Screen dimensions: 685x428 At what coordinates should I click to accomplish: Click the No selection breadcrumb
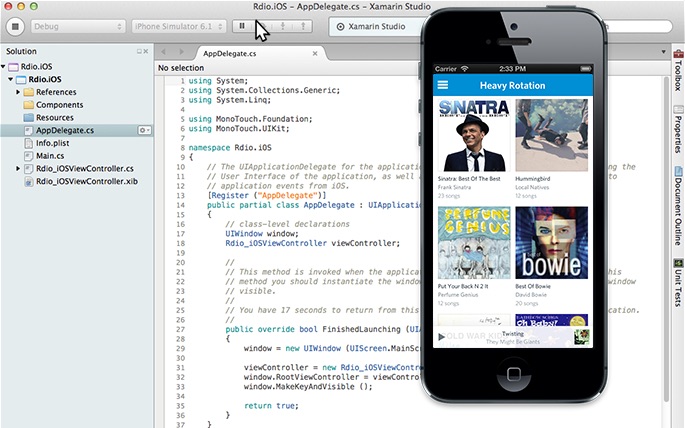181,68
